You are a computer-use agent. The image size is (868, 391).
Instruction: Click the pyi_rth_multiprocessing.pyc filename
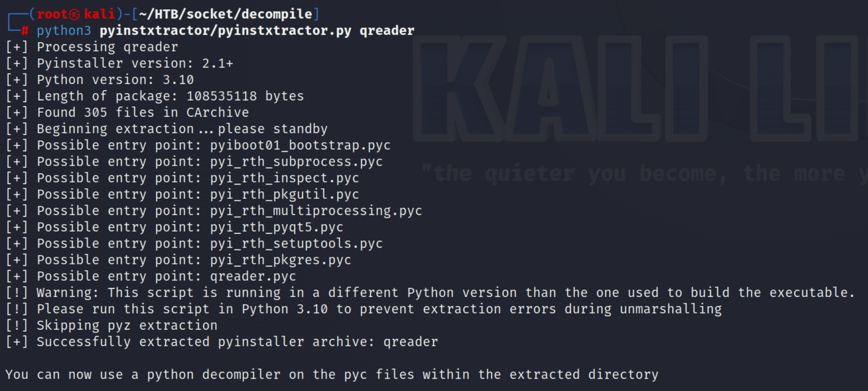[x=316, y=211]
